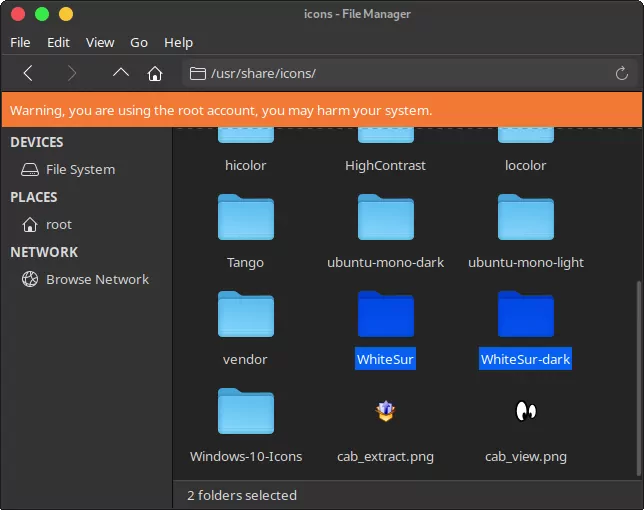Click the highlighted WhiteSur label
Viewport: 644px width, 510px height.
pos(385,359)
